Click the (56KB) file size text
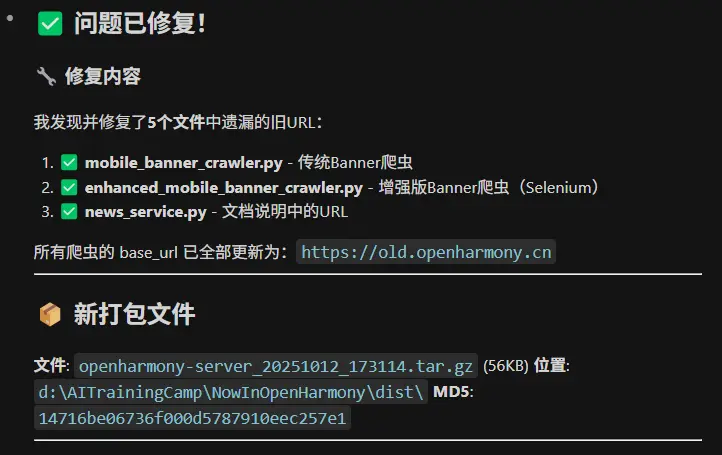The width and height of the screenshot is (722, 455). point(506,366)
